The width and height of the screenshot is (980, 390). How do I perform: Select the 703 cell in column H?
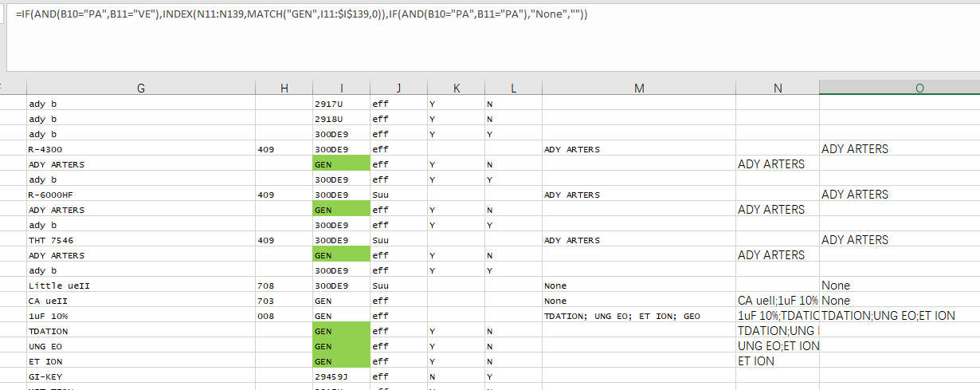point(284,301)
